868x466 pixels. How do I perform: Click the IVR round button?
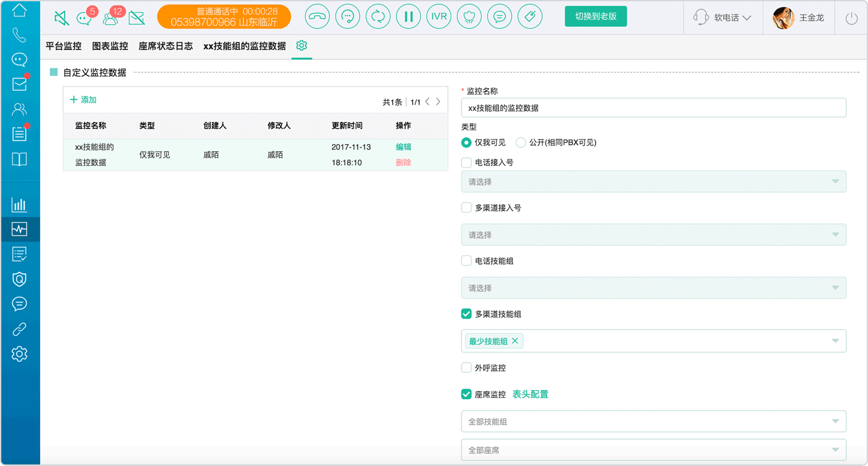[x=439, y=17]
